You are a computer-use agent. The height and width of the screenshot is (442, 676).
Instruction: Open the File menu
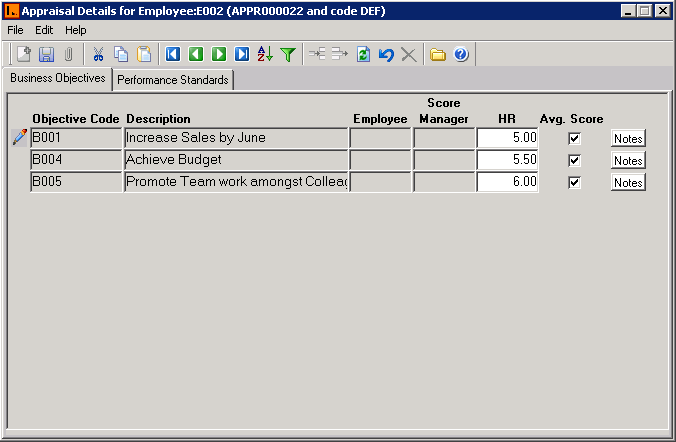[x=16, y=30]
